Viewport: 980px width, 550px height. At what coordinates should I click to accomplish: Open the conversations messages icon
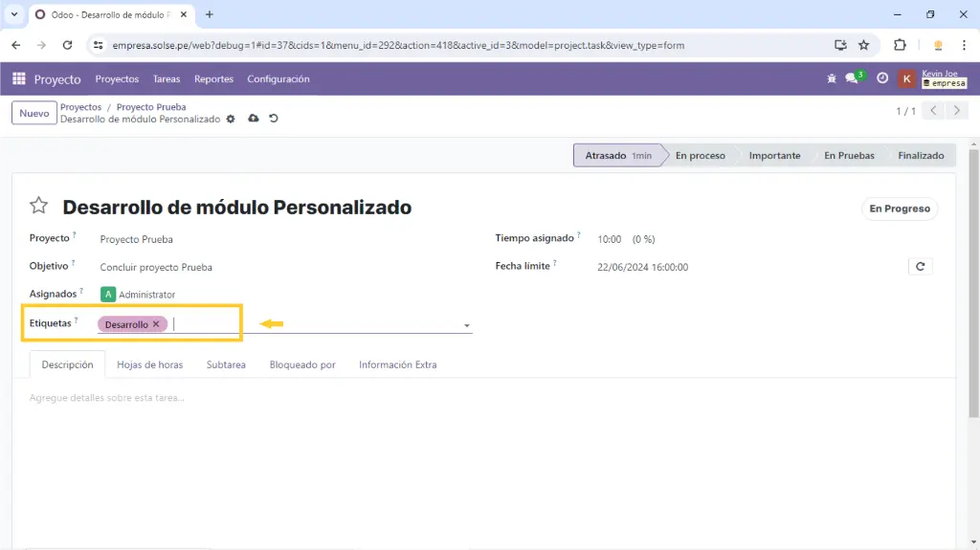point(852,79)
